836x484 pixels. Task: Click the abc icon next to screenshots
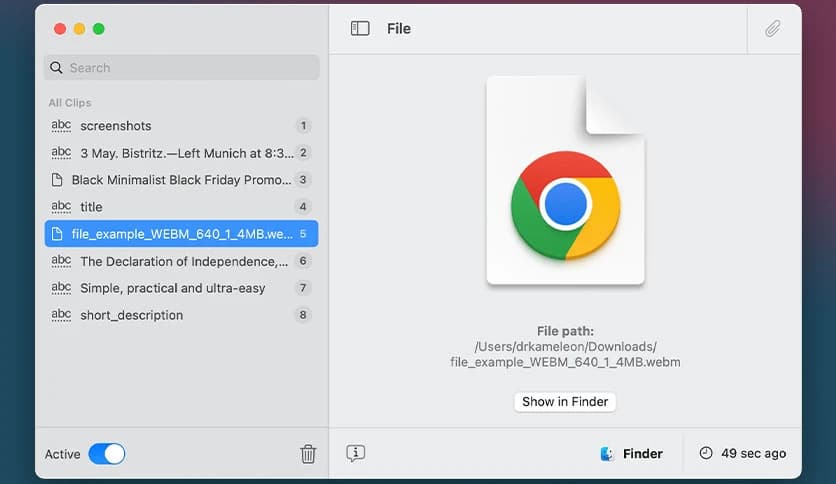coord(61,126)
